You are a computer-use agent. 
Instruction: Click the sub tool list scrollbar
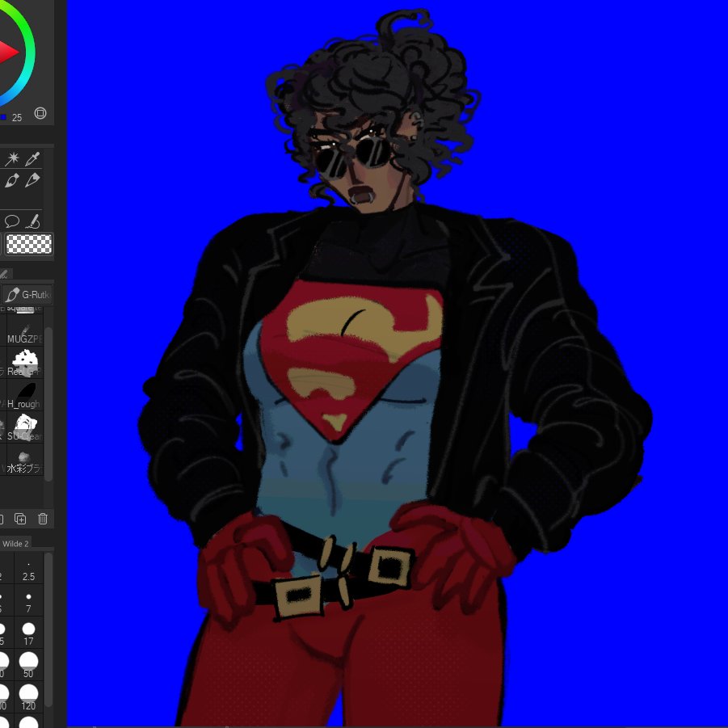(48, 404)
